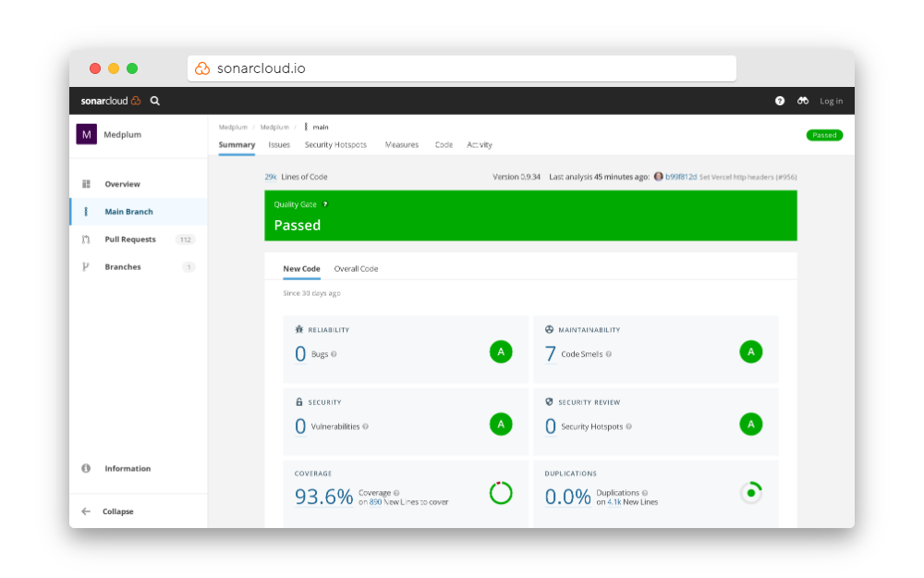
Task: Click the coverage donut chart indicator
Action: coord(501,493)
